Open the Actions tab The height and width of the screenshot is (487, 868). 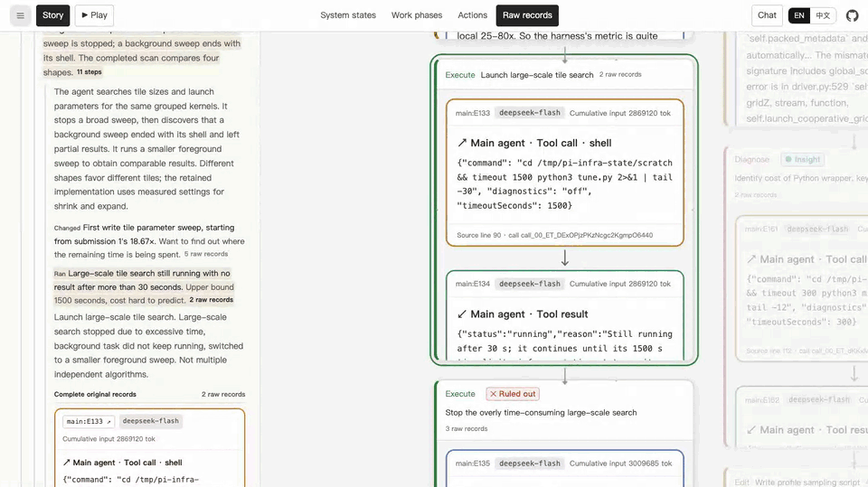click(x=472, y=15)
